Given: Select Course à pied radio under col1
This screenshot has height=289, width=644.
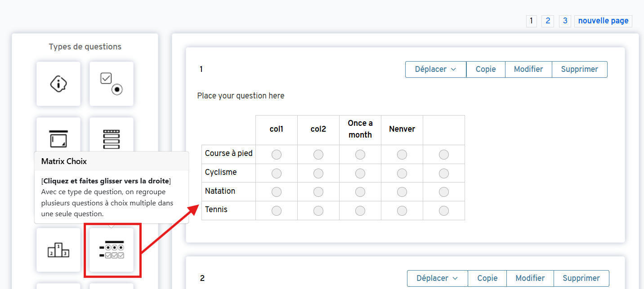Looking at the screenshot, I should [277, 155].
